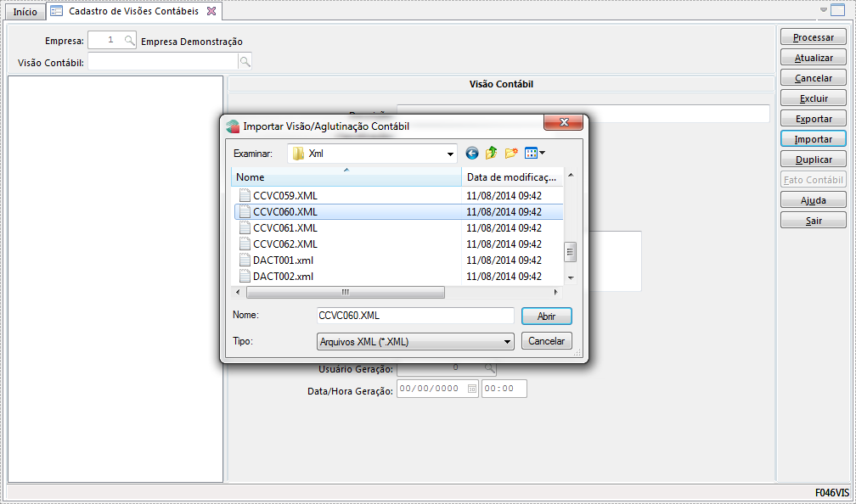Close the Importar Visão dialog
This screenshot has width=856, height=504.
564,123
